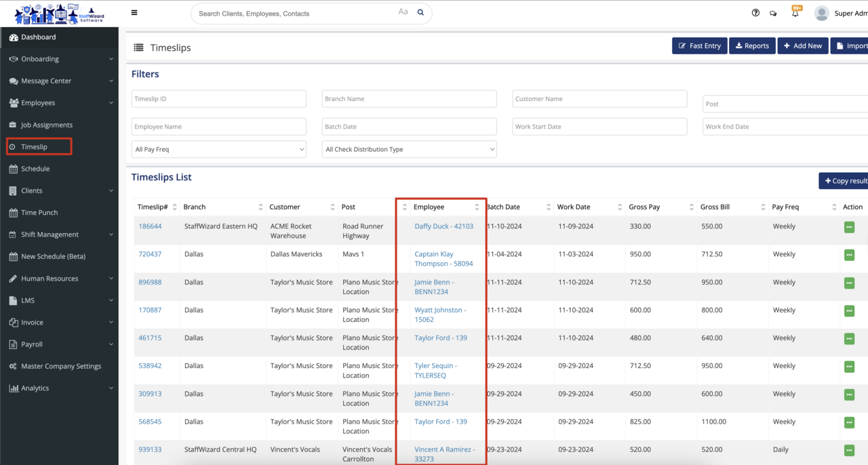Click the hamburger menu toggle icon
The width and height of the screenshot is (868, 465).
click(134, 13)
